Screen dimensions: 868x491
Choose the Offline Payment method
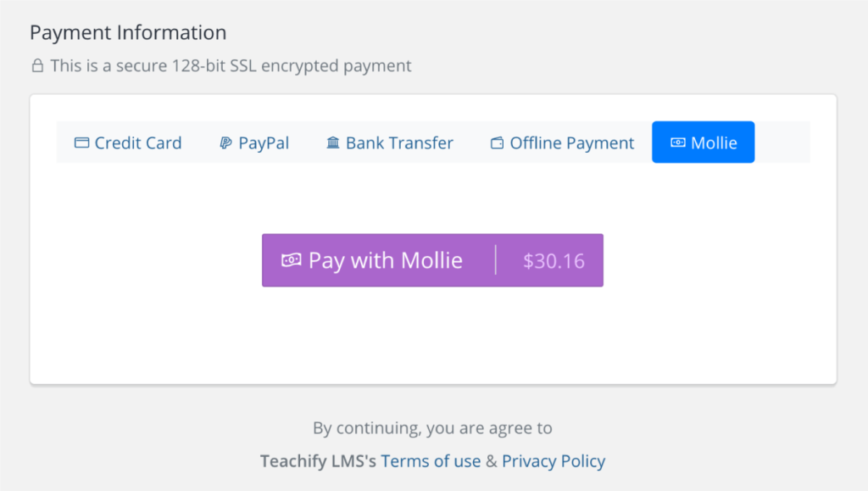561,142
